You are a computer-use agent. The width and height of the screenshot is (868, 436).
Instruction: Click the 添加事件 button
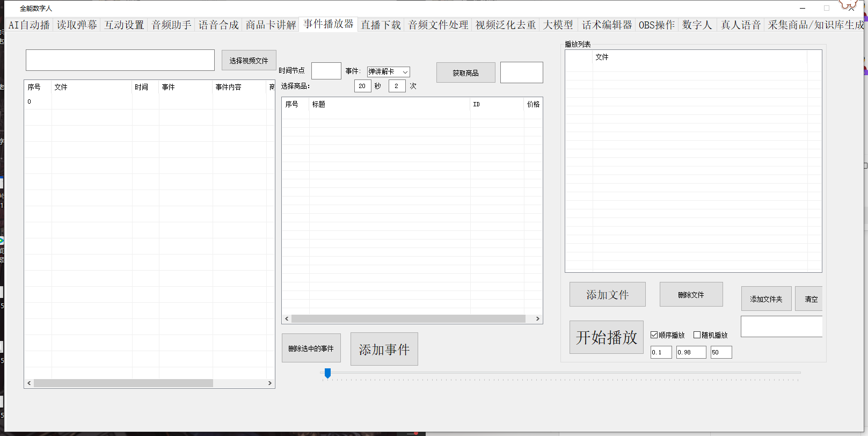[384, 349]
